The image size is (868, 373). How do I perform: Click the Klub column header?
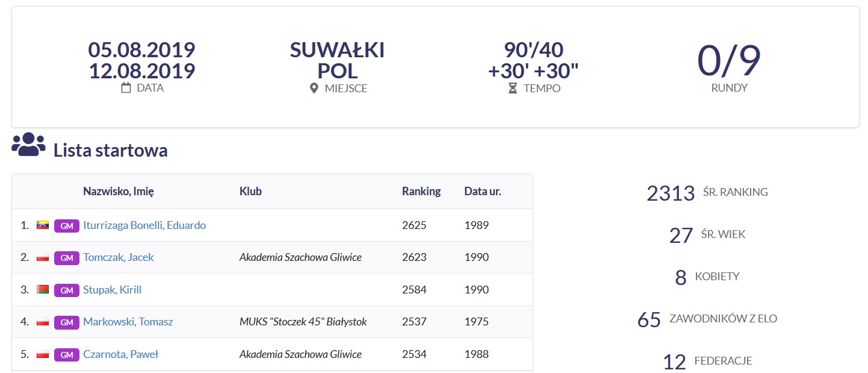point(250,192)
